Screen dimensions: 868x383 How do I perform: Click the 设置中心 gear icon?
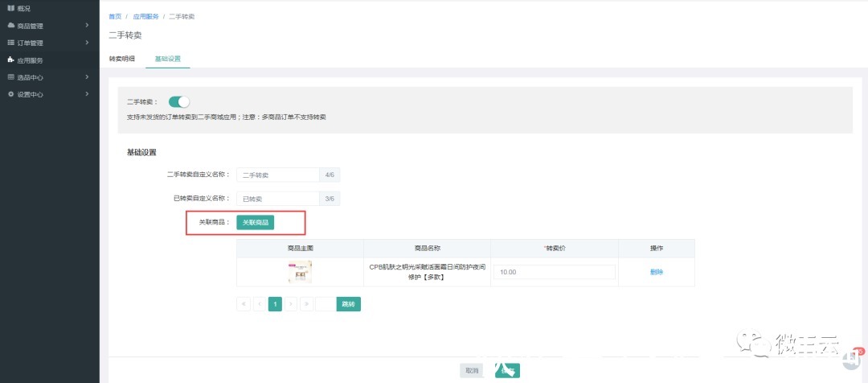click(10, 94)
